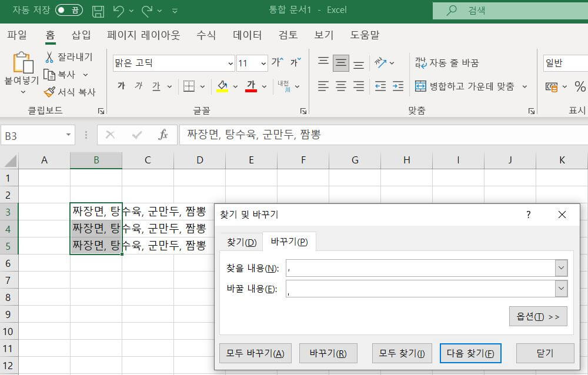Open the font name dropdown
Screen dimensions: 588x375
(x=230, y=63)
